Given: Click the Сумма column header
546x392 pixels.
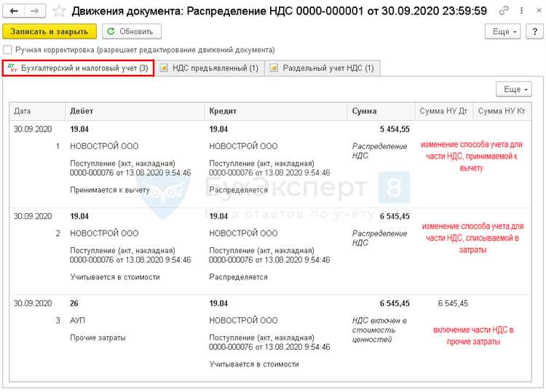Looking at the screenshot, I should click(x=381, y=111).
